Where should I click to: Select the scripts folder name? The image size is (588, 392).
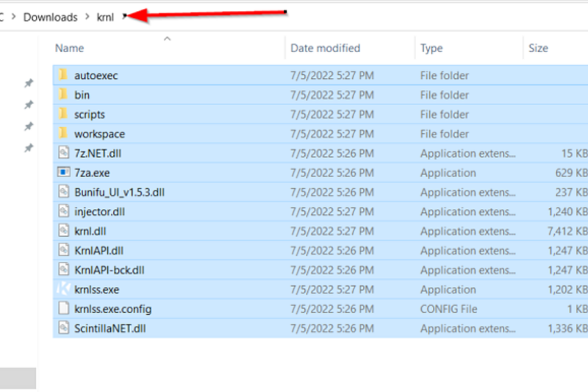tap(90, 115)
